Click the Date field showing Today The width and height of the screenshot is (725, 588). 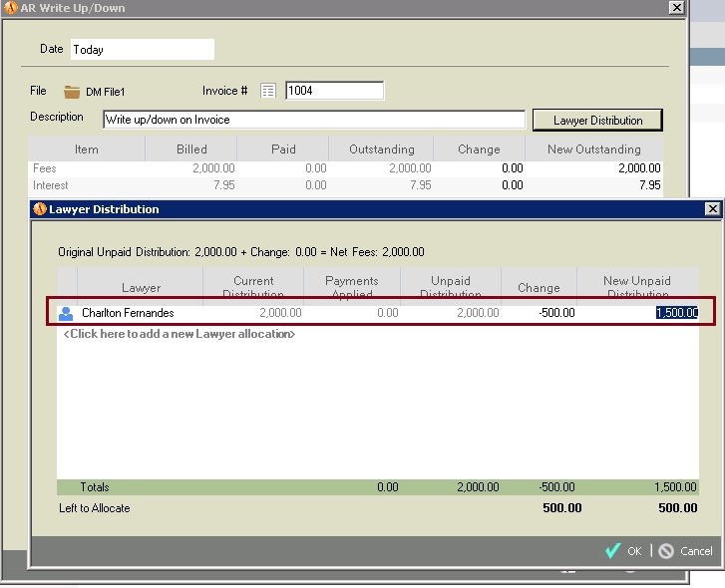(143, 50)
